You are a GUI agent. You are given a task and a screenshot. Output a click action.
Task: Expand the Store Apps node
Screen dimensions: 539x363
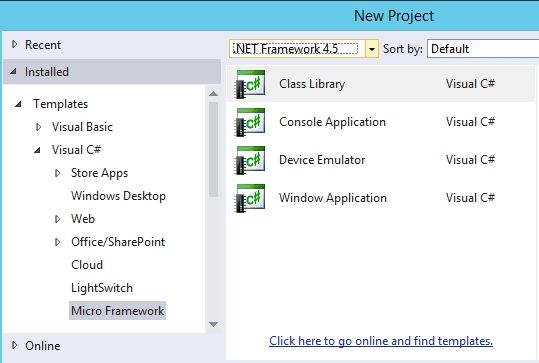(57, 173)
